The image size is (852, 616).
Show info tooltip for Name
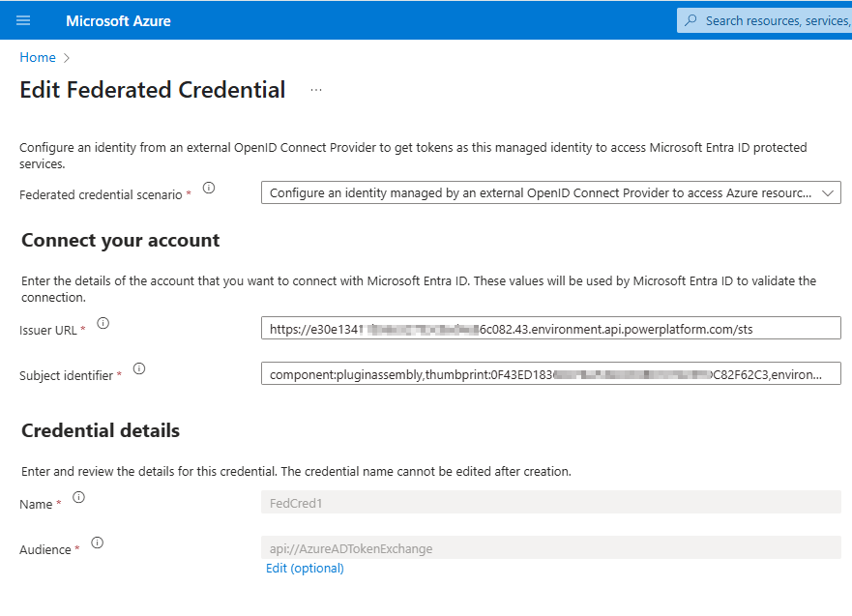click(78, 498)
